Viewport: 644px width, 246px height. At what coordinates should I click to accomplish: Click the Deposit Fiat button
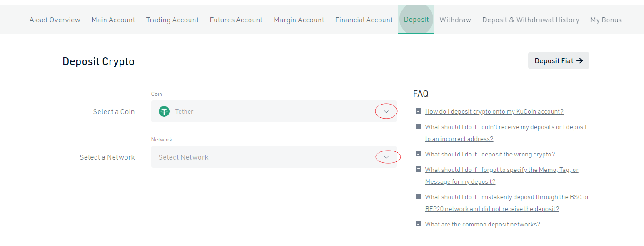(x=559, y=60)
